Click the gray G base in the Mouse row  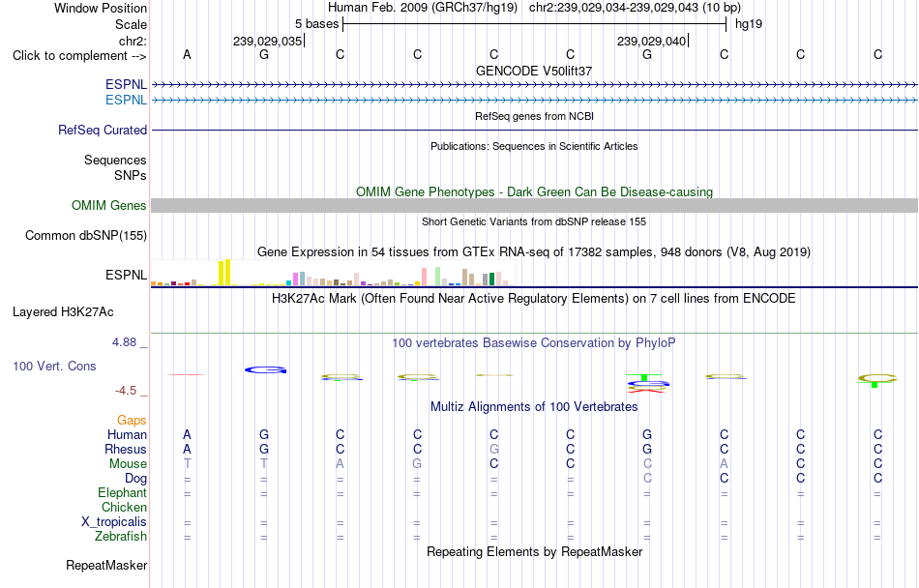click(417, 464)
